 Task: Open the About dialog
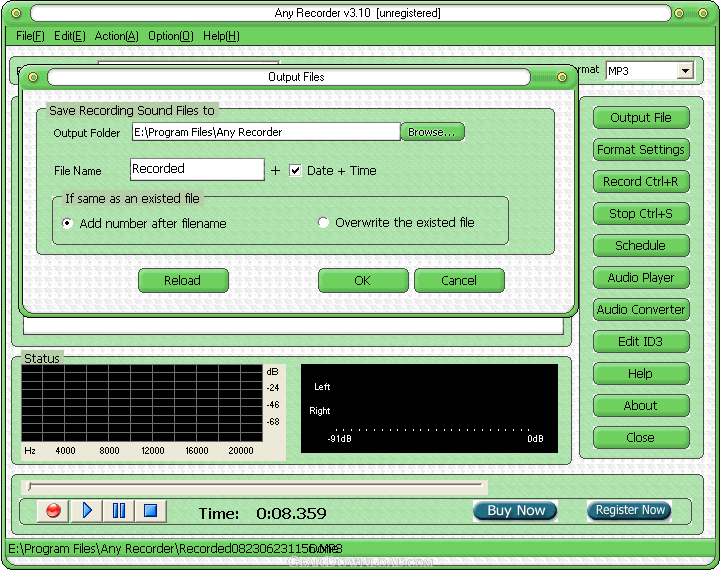[641, 406]
